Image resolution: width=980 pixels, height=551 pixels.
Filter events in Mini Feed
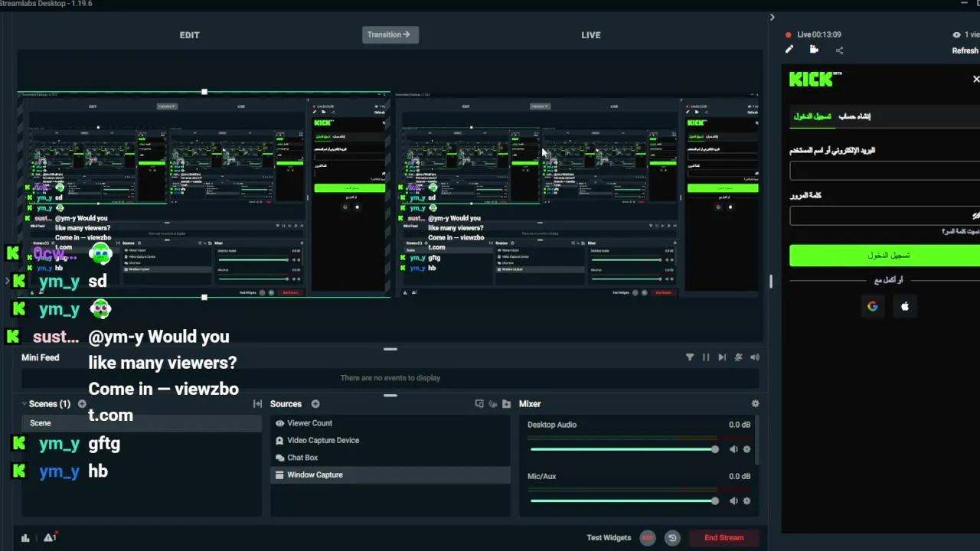click(690, 357)
